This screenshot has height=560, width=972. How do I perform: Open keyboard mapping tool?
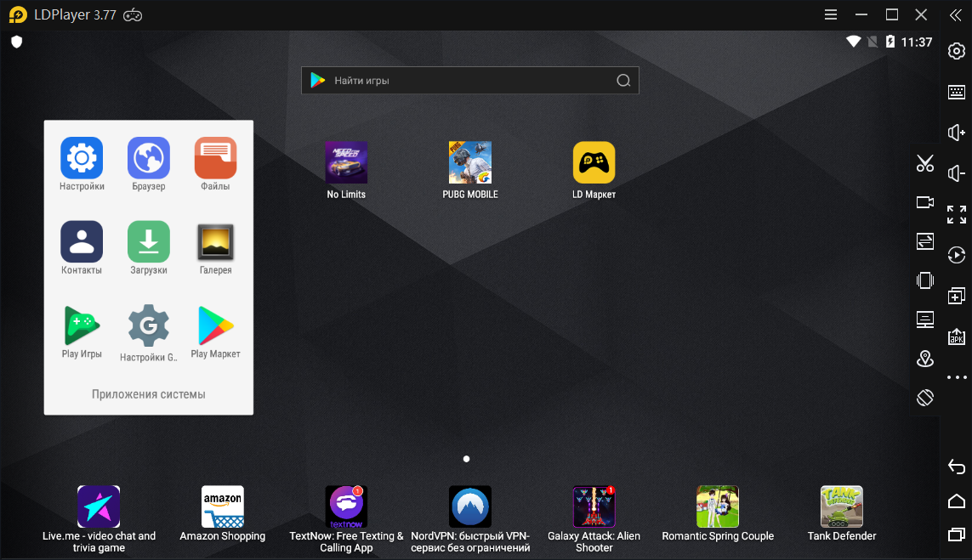[x=957, y=93]
